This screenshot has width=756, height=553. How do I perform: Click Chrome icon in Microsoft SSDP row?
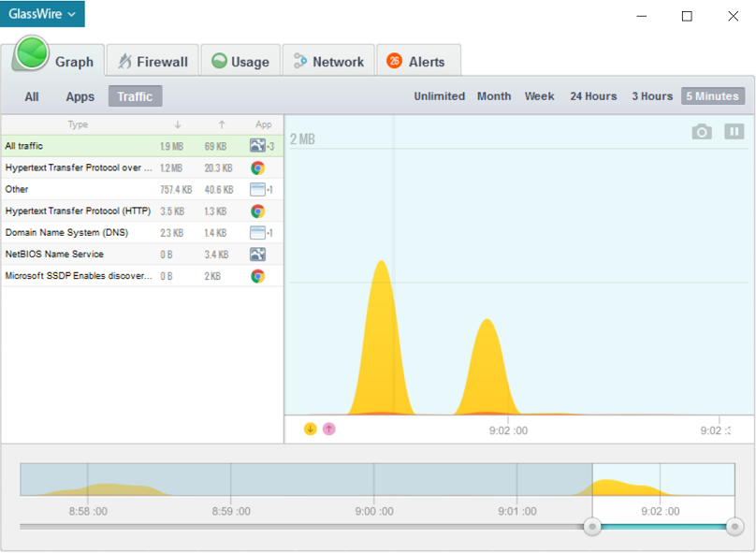click(x=257, y=276)
